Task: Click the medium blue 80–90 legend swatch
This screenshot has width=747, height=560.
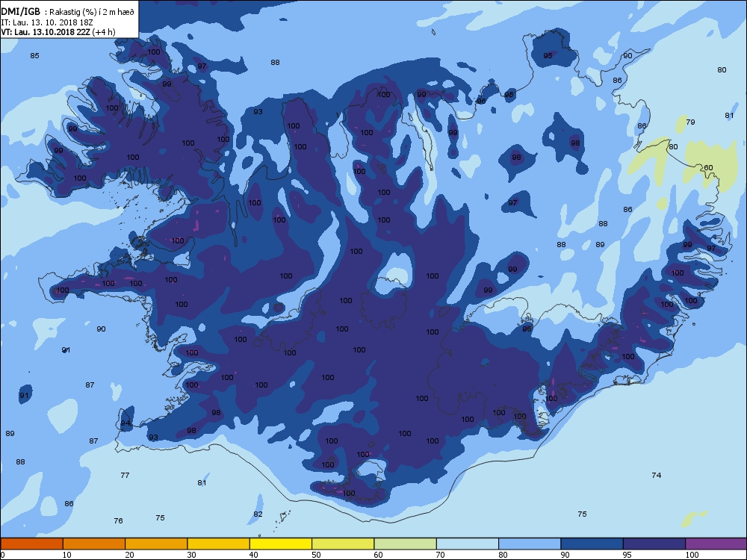Action: point(530,544)
